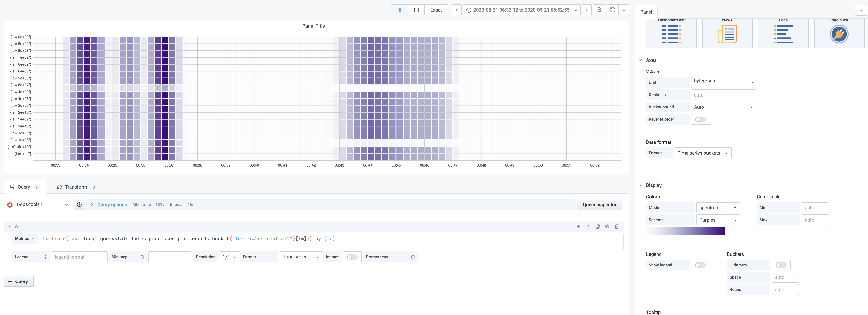Open datasource help with the question mark icon
The width and height of the screenshot is (868, 315).
point(79,204)
